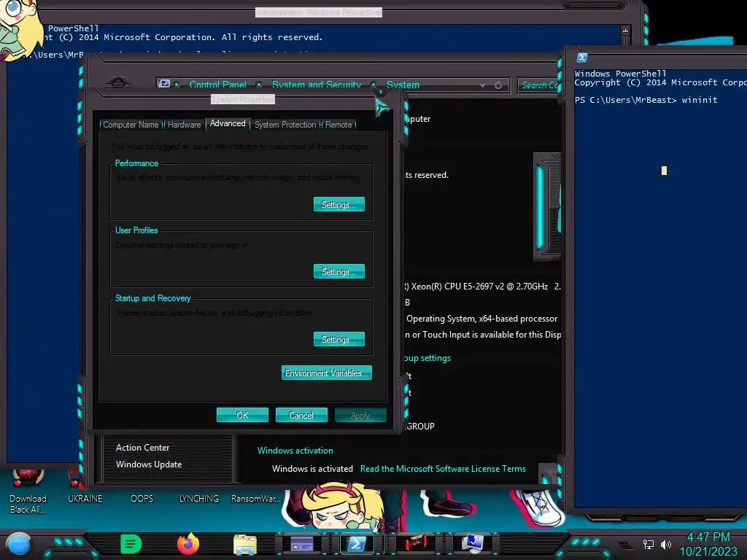Image resolution: width=747 pixels, height=560 pixels.
Task: Expand the arrow before System and Security
Action: coord(259,85)
